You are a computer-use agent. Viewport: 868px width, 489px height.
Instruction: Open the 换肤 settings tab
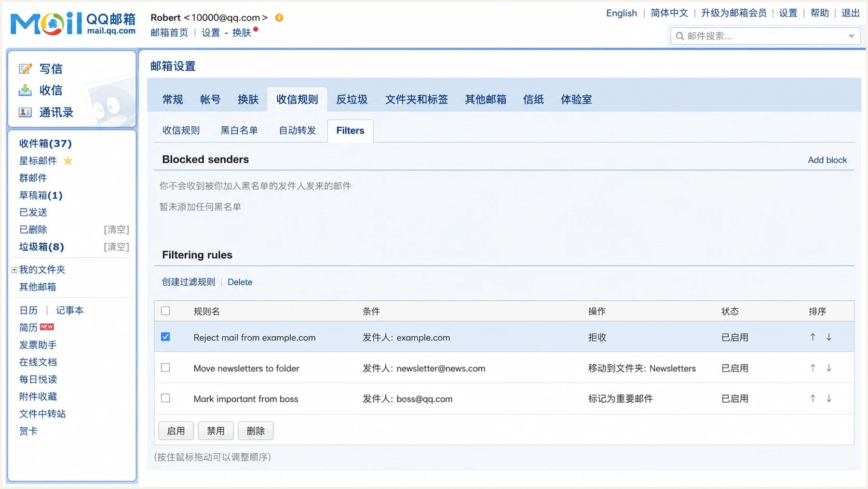248,99
